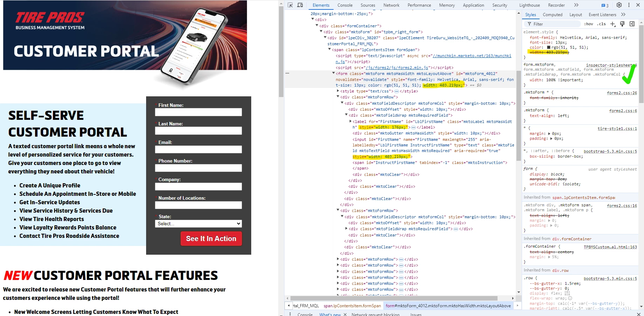Click the rgb(51, 51, 51) color swatch

tap(548, 47)
